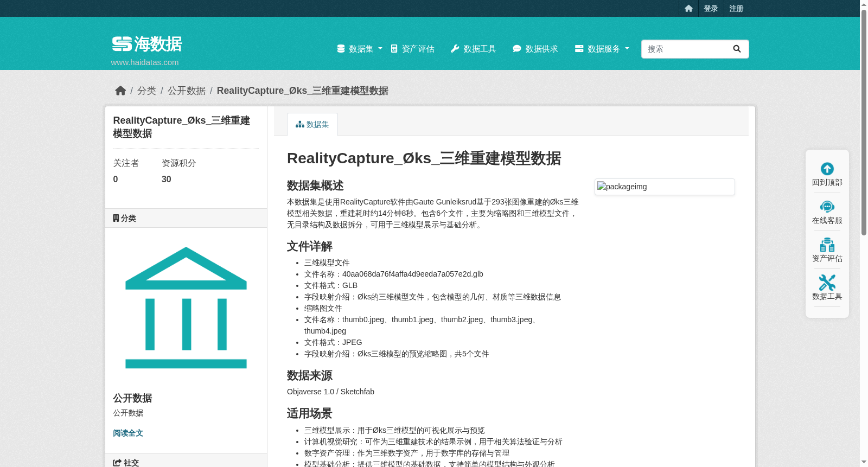Viewport: 868px width, 467px height.
Task: Select the 数据集 tab
Action: point(312,124)
